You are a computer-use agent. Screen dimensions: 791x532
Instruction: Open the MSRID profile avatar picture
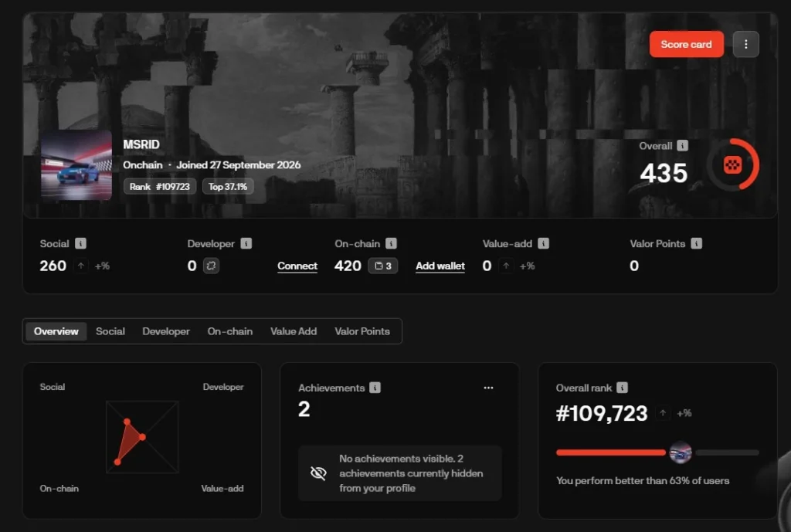click(x=76, y=165)
